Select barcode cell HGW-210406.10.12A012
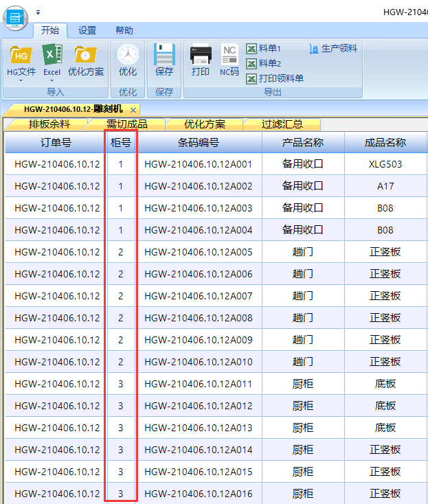 (199, 406)
